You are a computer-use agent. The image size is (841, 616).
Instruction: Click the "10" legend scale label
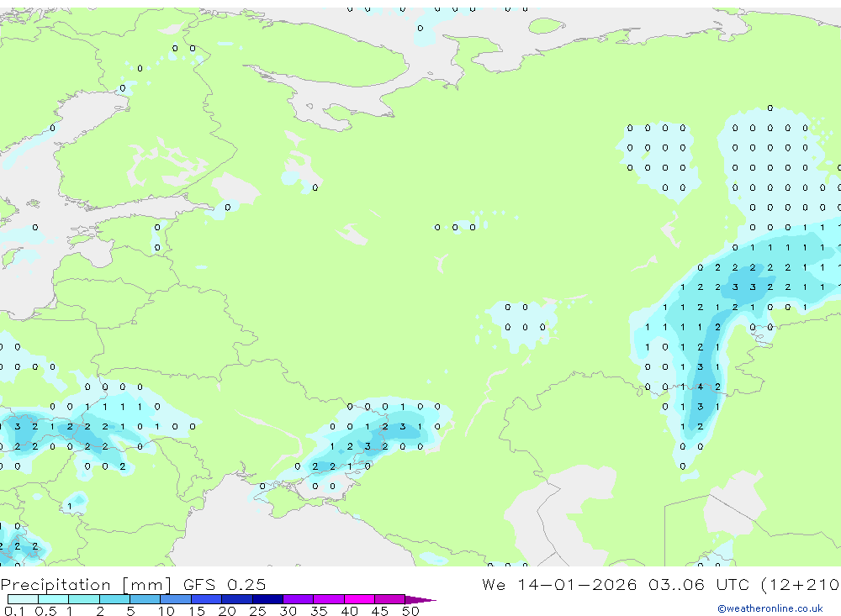point(167,611)
